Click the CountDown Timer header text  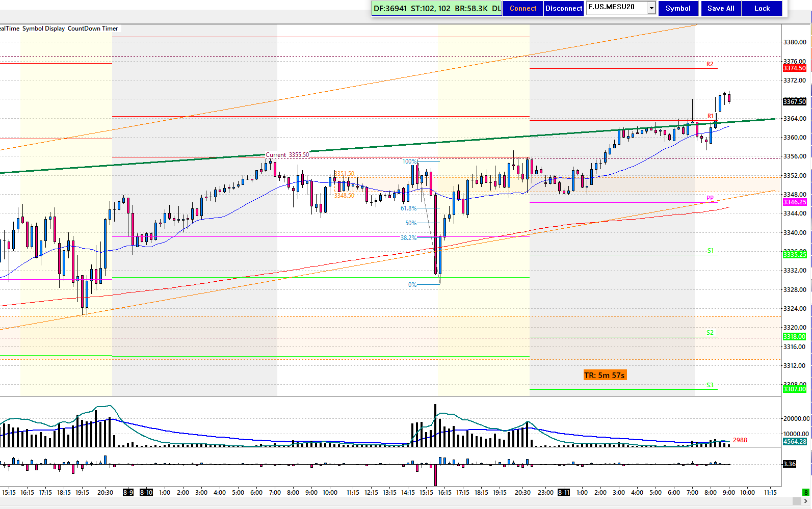click(93, 29)
